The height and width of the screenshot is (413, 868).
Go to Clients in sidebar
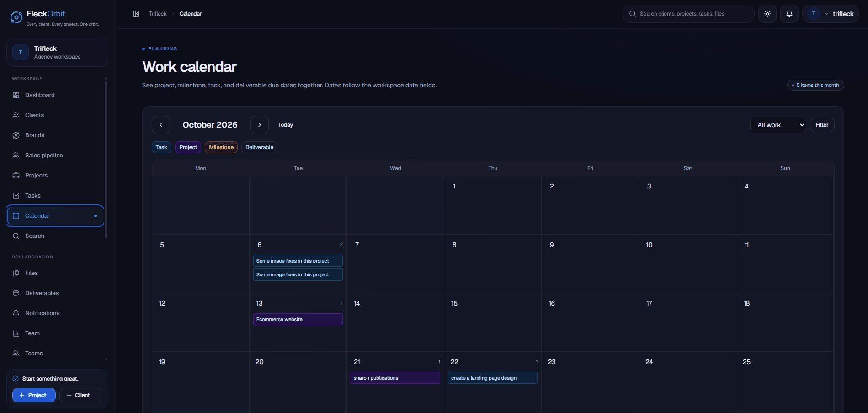55,115
